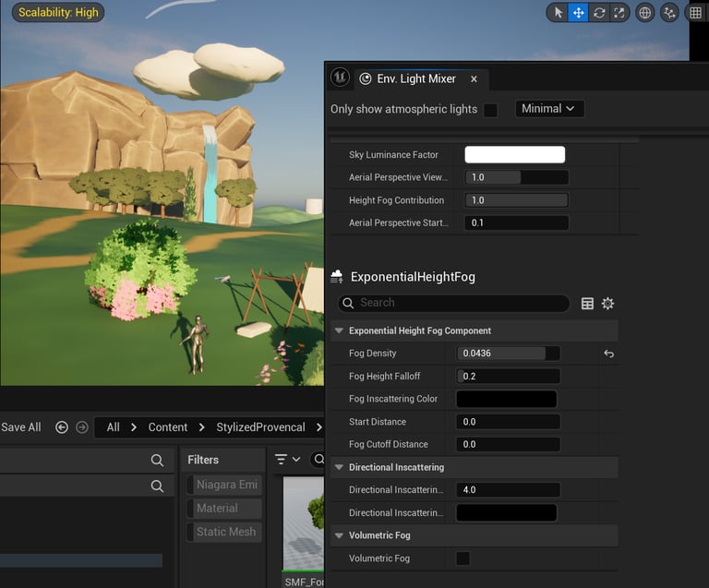Open the Directional Inscattering color swatch
This screenshot has height=588, width=709.
(507, 512)
